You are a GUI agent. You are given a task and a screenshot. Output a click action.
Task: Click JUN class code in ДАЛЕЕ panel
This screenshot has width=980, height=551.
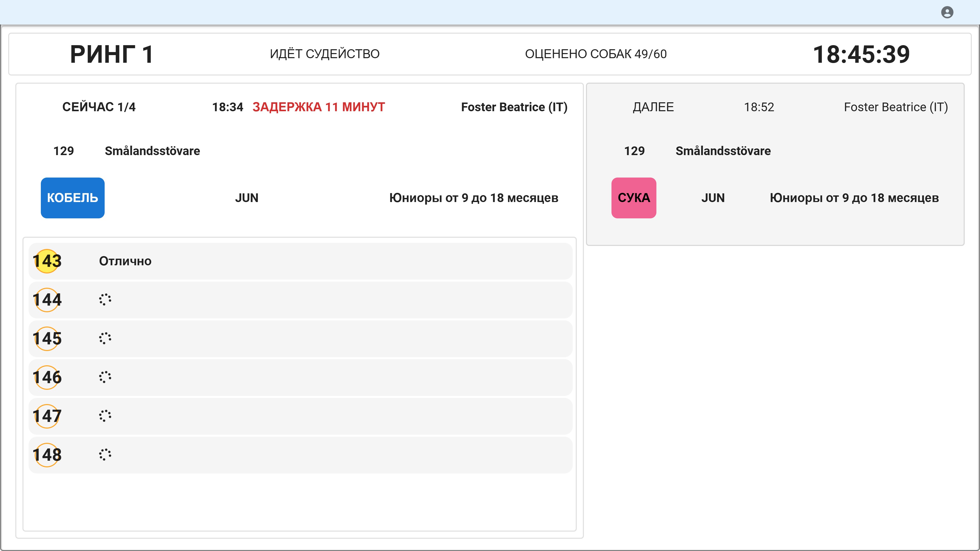coord(713,198)
